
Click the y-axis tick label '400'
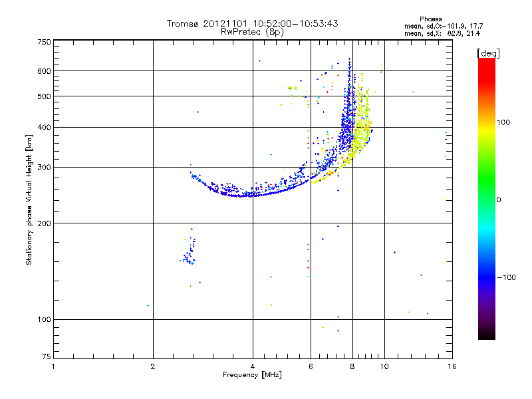click(x=44, y=127)
